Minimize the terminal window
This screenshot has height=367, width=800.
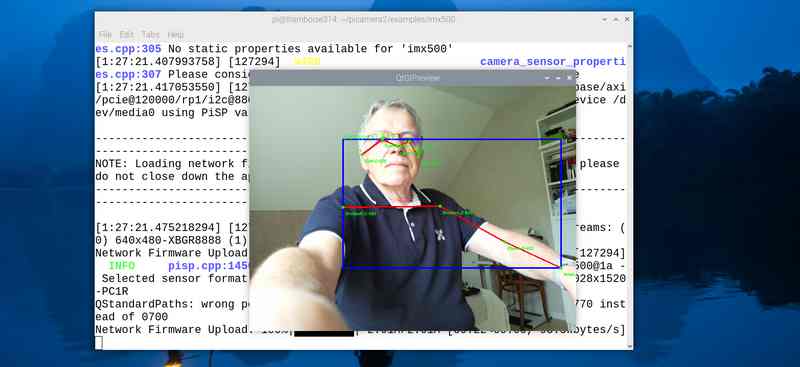(x=605, y=19)
